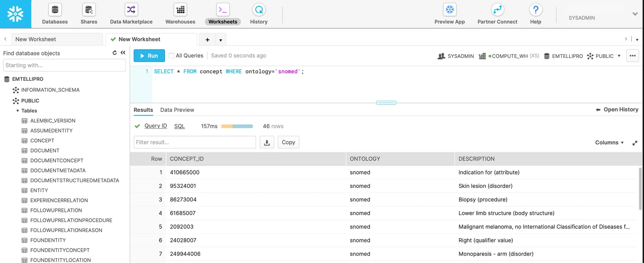Open the worksheet tab list dropdown
The height and width of the screenshot is (263, 644).
pyautogui.click(x=637, y=39)
